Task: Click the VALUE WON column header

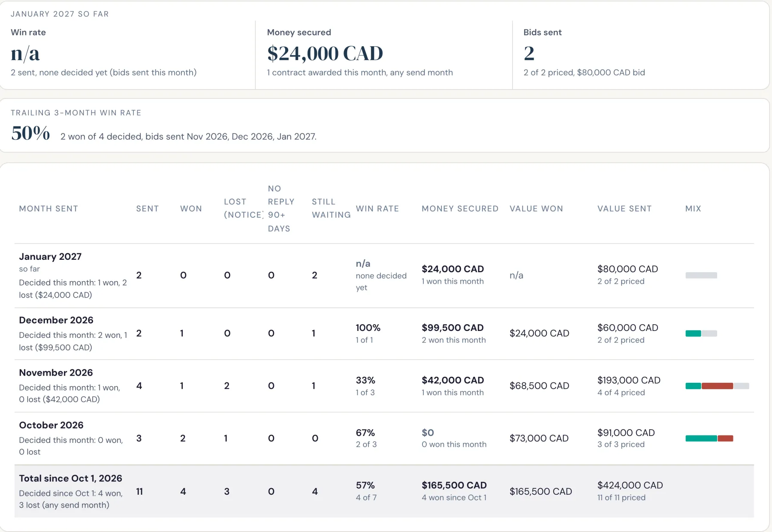Action: (x=536, y=209)
